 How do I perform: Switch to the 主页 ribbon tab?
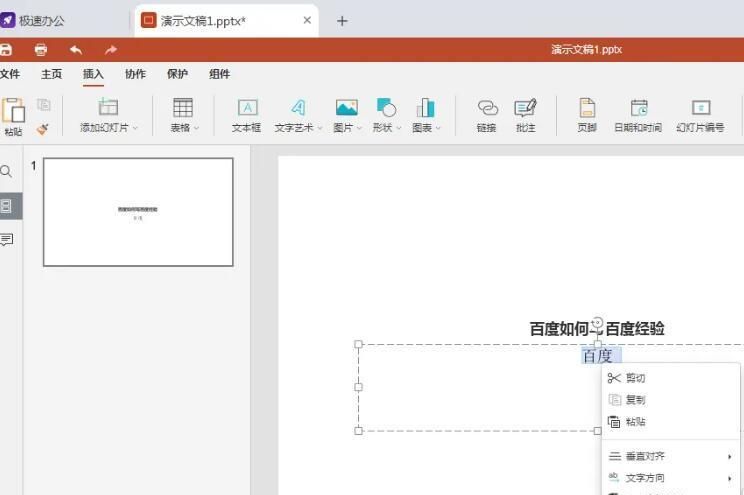click(x=52, y=74)
